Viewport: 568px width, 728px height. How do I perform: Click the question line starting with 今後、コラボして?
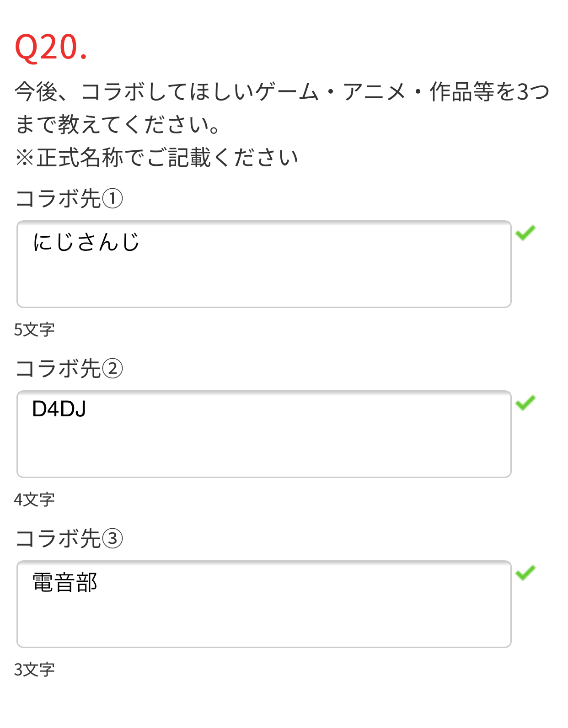point(282,91)
